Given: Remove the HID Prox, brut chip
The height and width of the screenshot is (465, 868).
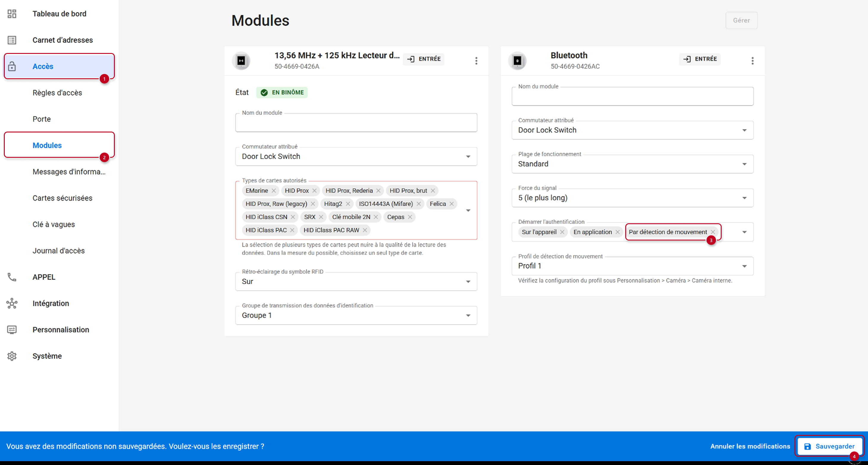Looking at the screenshot, I should point(433,191).
